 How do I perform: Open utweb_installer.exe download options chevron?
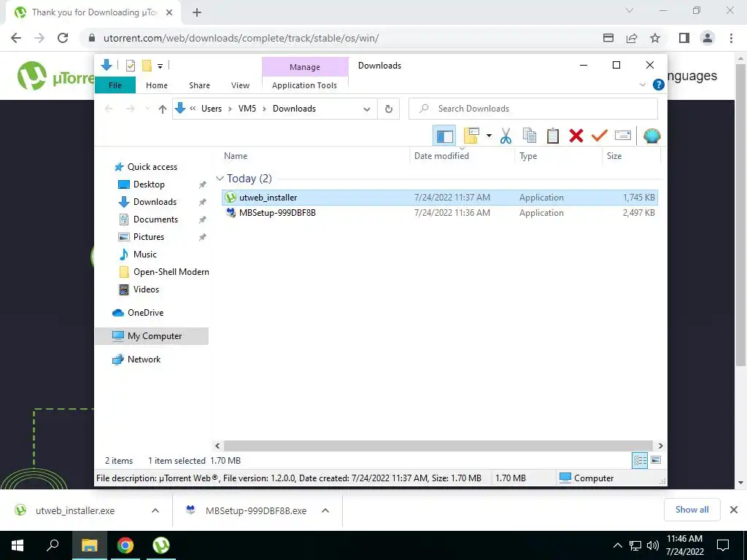pyautogui.click(x=155, y=510)
